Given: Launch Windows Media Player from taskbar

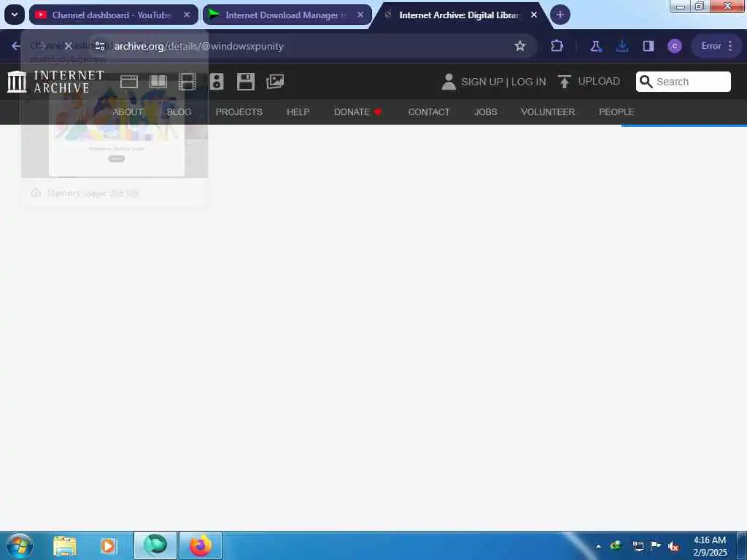Looking at the screenshot, I should click(108, 545).
